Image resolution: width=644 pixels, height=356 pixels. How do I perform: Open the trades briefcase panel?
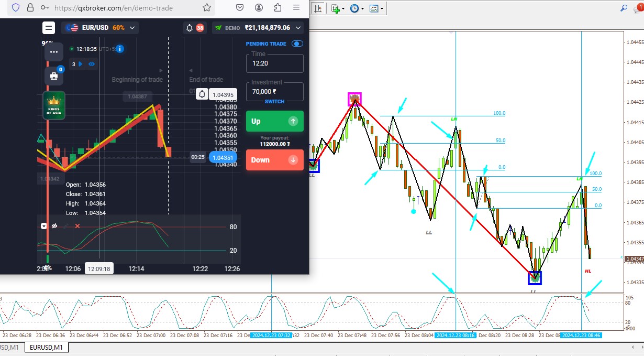[x=54, y=76]
